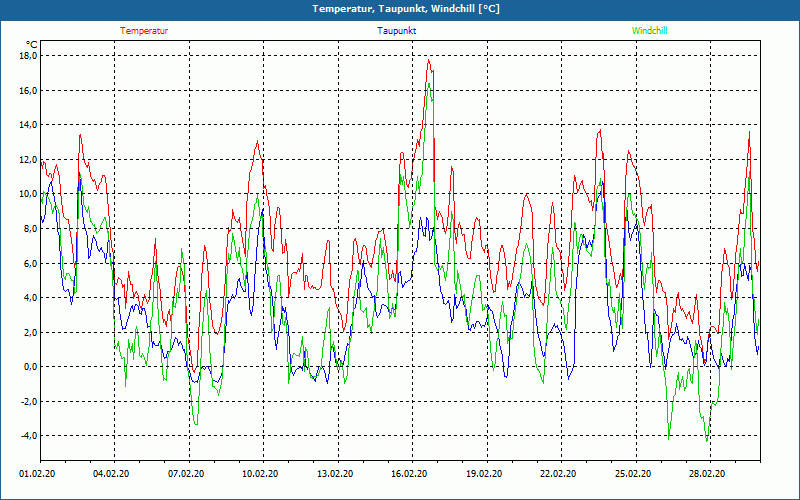Click the 12,0 y-axis value
This screenshot has height=500, width=800.
[28, 159]
